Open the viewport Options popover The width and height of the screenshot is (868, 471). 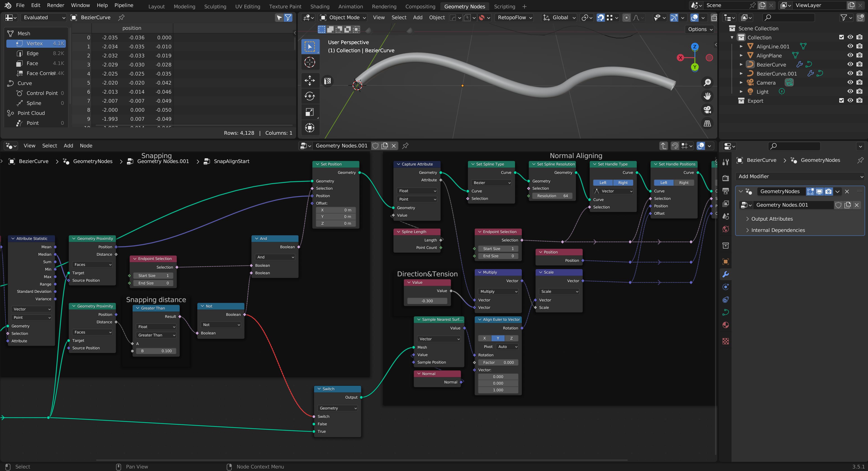pyautogui.click(x=700, y=29)
